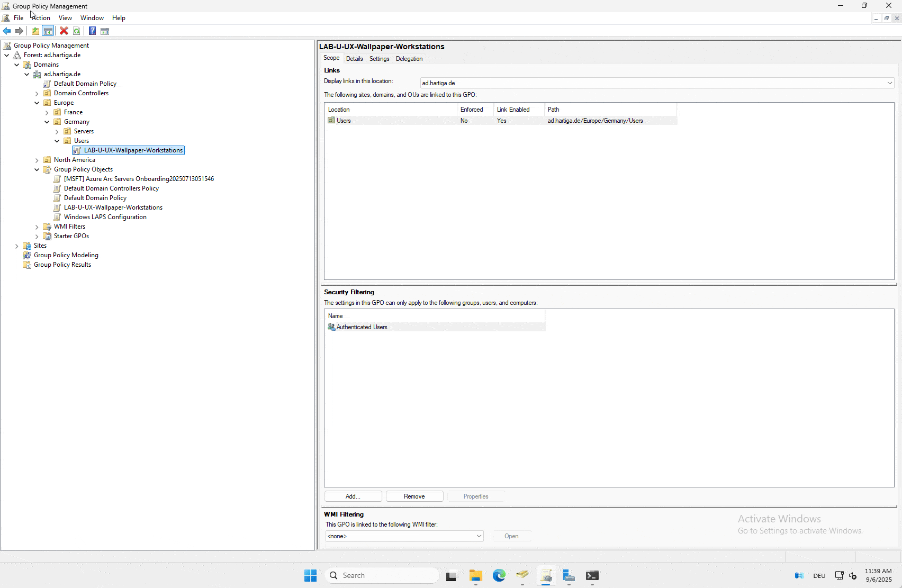
Task: Click the display links location field
Action: tap(656, 83)
